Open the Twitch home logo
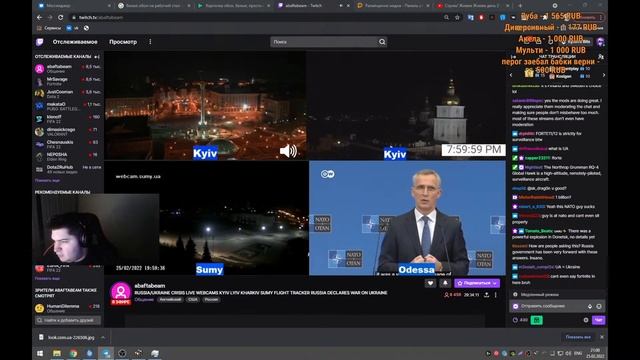640x360 pixels. pyautogui.click(x=40, y=42)
